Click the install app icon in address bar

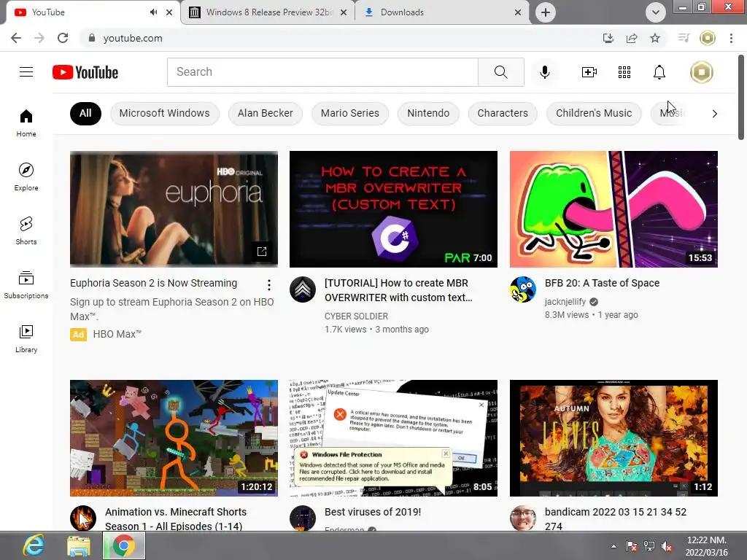(x=608, y=38)
